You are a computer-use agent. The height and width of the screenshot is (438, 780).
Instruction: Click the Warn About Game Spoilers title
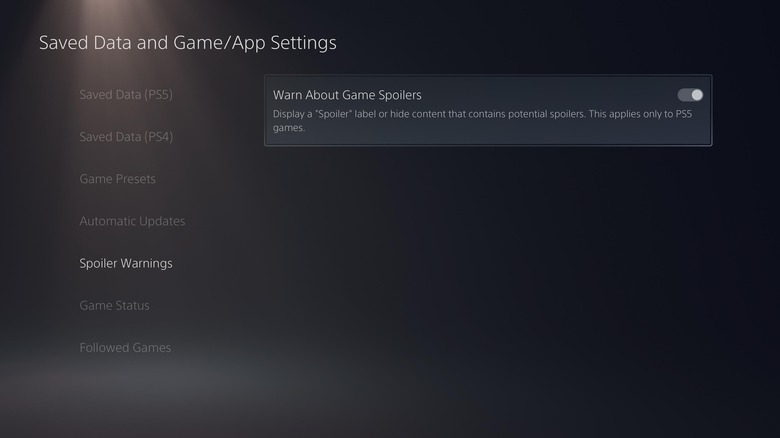click(x=347, y=95)
